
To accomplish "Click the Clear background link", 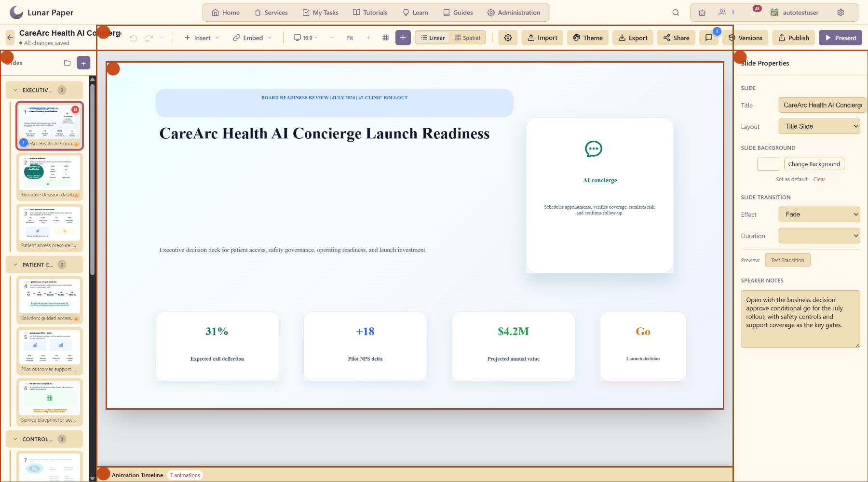I will click(x=819, y=179).
